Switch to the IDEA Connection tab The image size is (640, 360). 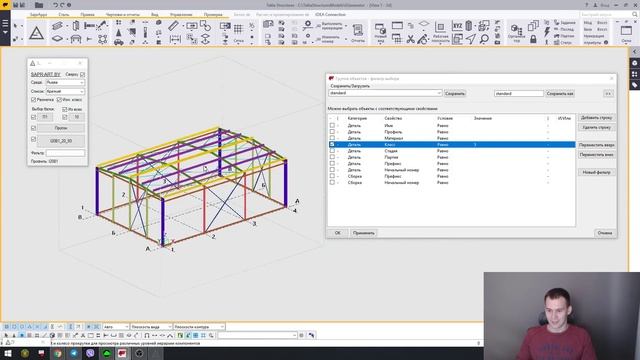(x=331, y=14)
